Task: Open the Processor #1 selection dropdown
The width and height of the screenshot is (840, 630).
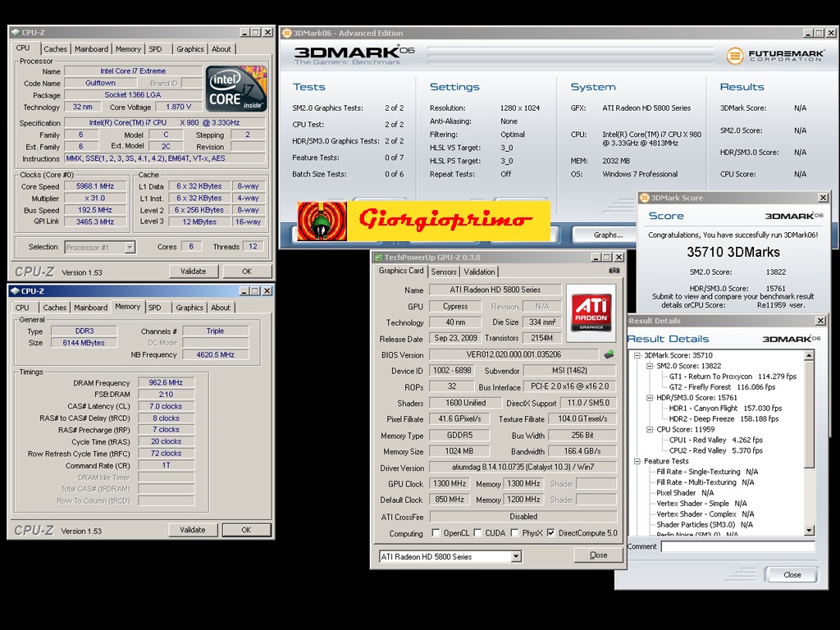Action: [x=130, y=248]
